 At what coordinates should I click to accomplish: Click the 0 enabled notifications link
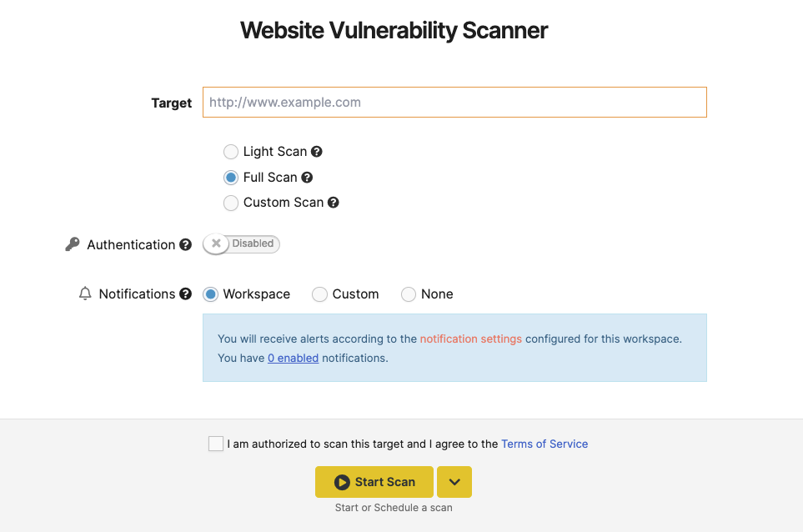point(293,358)
